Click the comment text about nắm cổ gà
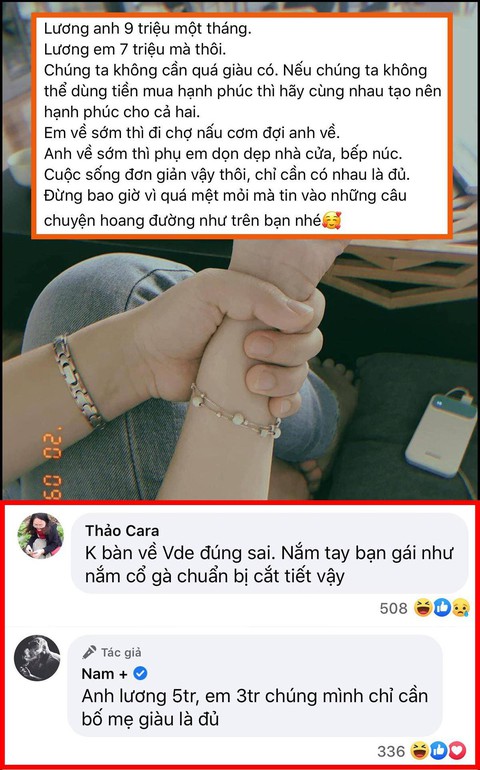Image resolution: width=480 pixels, height=770 pixels. coord(269,564)
